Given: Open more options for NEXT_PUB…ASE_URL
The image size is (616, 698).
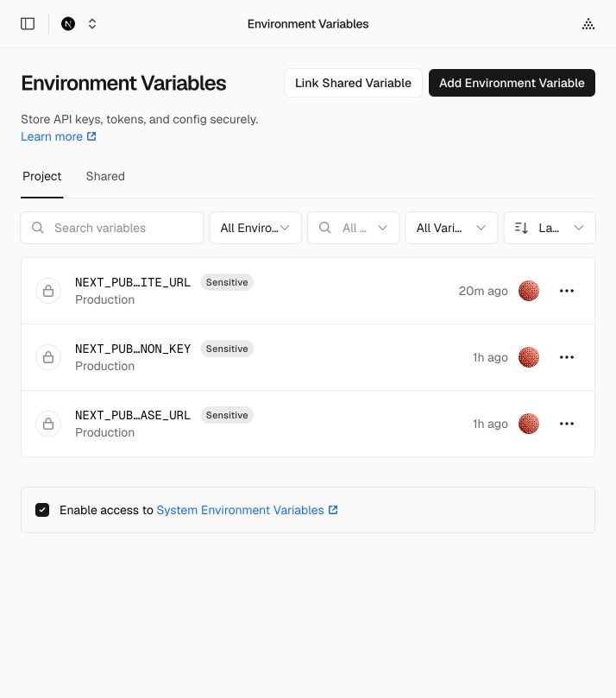Looking at the screenshot, I should (567, 424).
